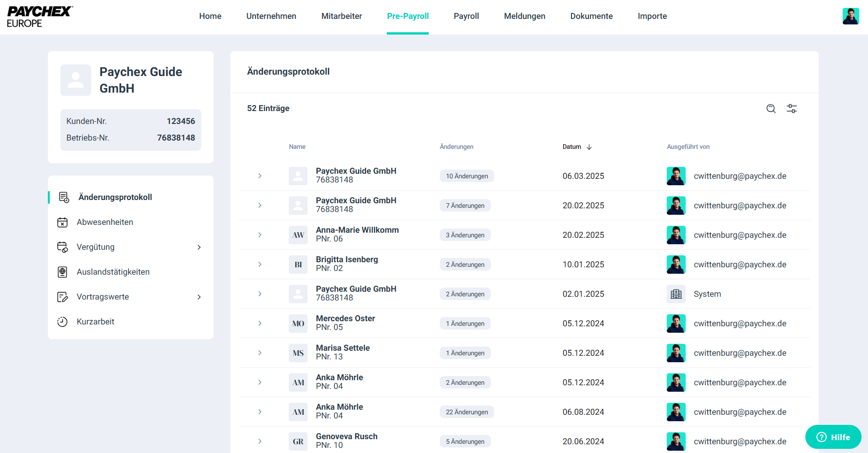Viewport: 868px width, 453px height.
Task: Expand the Vortragswerte submenu arrow
Action: click(199, 297)
